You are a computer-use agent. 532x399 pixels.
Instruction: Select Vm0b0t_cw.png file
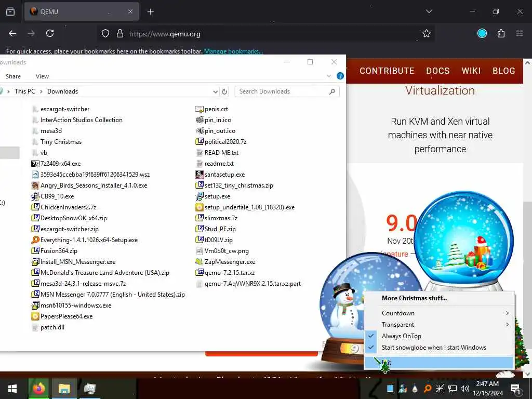pos(222,251)
